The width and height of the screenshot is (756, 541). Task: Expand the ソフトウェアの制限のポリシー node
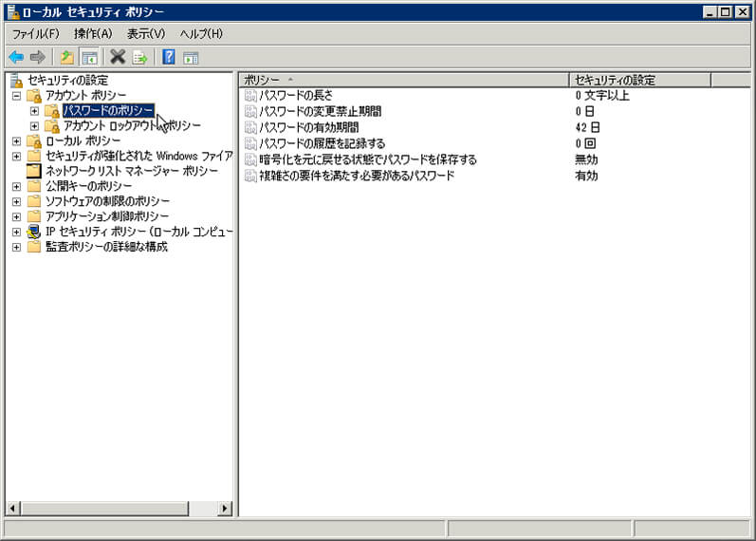click(16, 201)
